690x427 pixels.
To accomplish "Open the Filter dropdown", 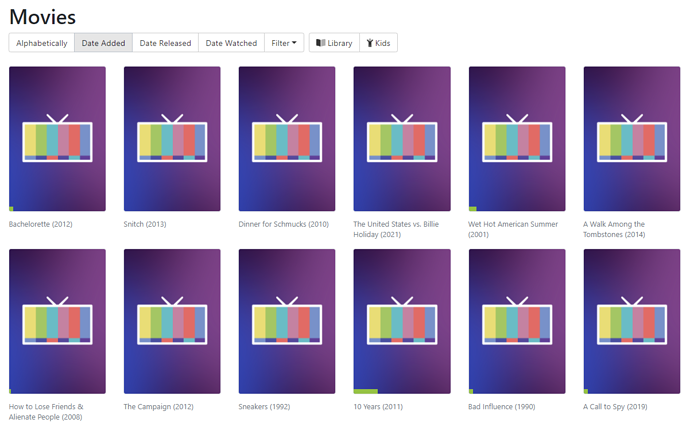I will [284, 43].
